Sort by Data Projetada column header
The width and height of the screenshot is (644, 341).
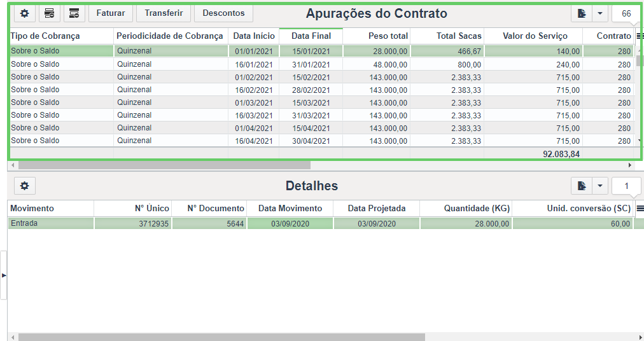pyautogui.click(x=376, y=208)
